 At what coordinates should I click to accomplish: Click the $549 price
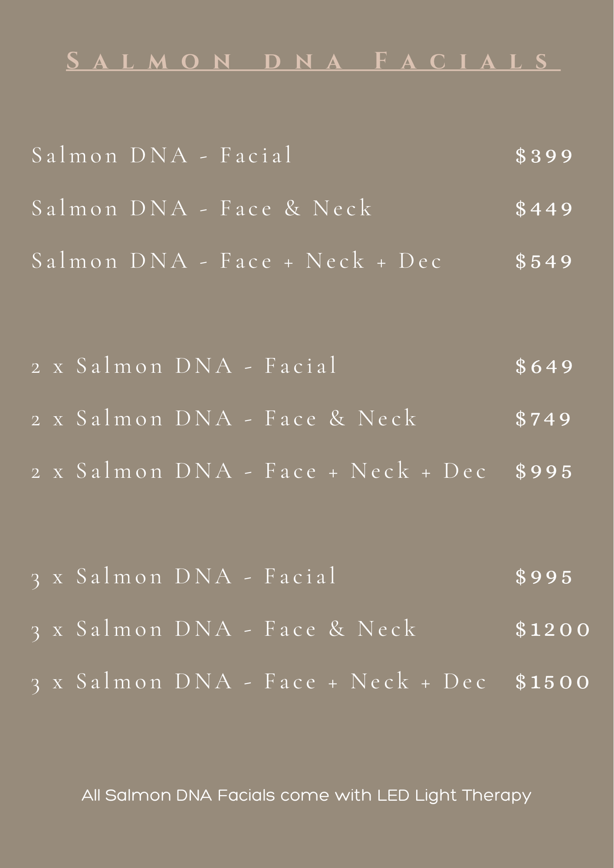coord(544,262)
